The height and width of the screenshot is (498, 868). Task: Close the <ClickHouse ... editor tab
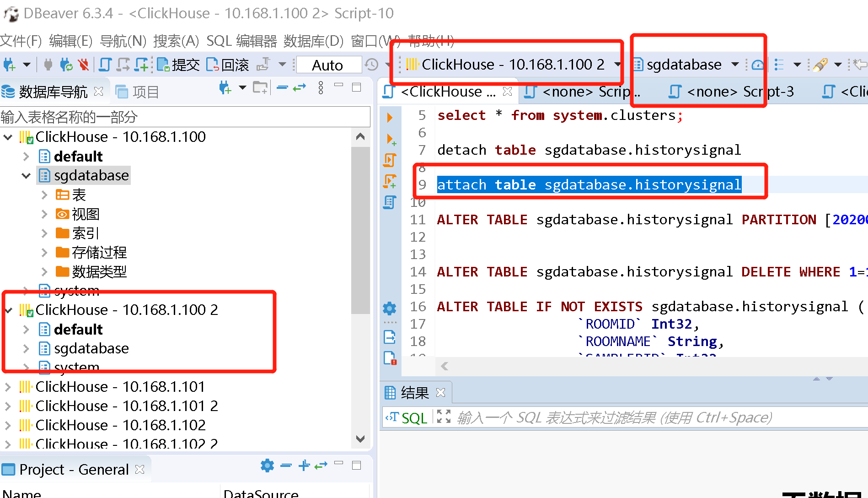point(507,92)
